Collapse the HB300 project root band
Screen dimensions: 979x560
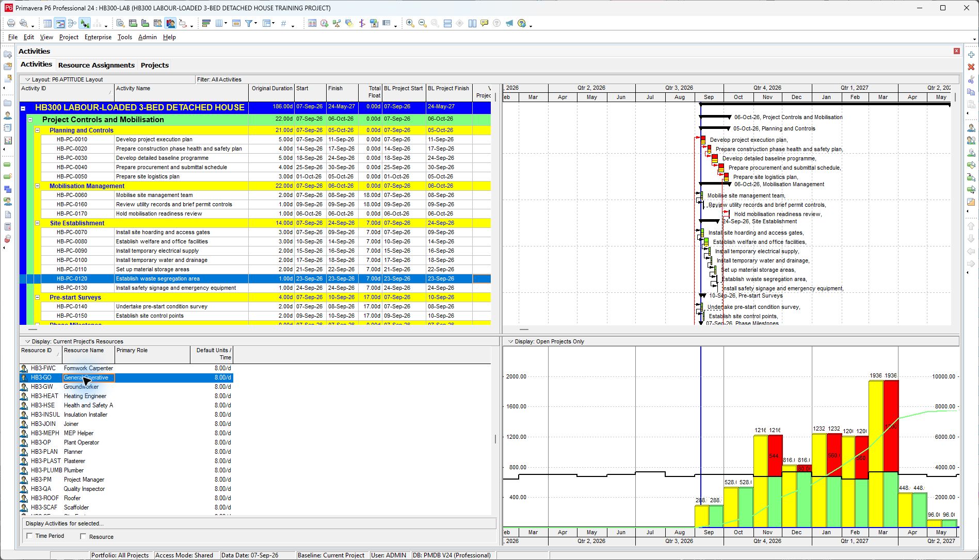pos(23,108)
